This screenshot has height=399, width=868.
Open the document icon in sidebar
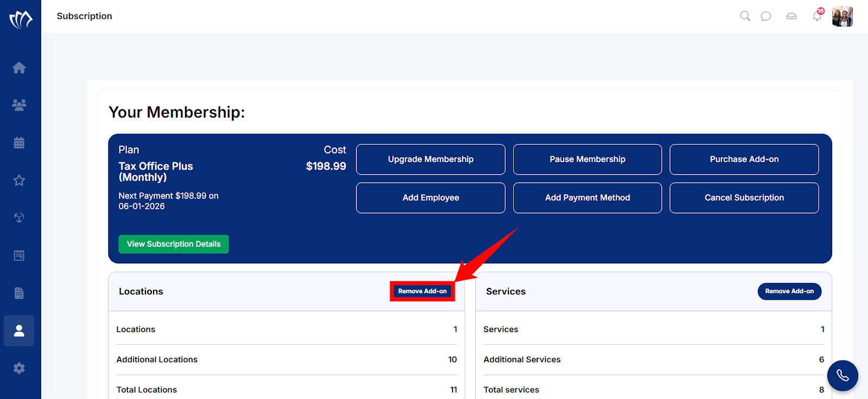(19, 293)
